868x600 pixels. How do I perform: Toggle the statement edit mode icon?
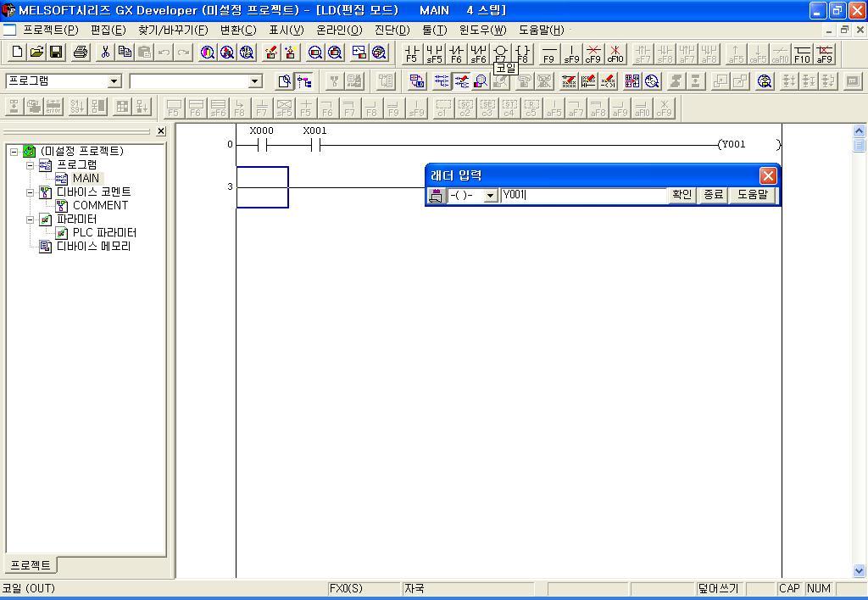[588, 81]
